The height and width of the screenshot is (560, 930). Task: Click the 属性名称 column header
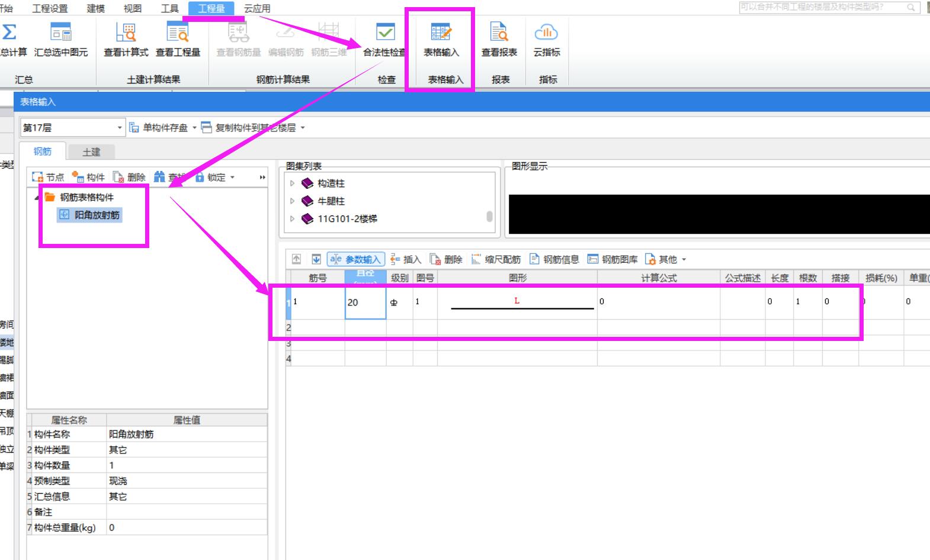tap(69, 420)
